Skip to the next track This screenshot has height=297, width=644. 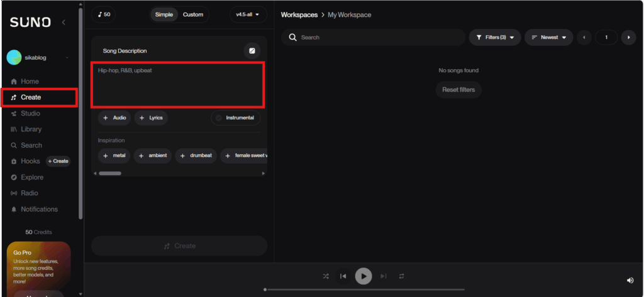tap(383, 276)
